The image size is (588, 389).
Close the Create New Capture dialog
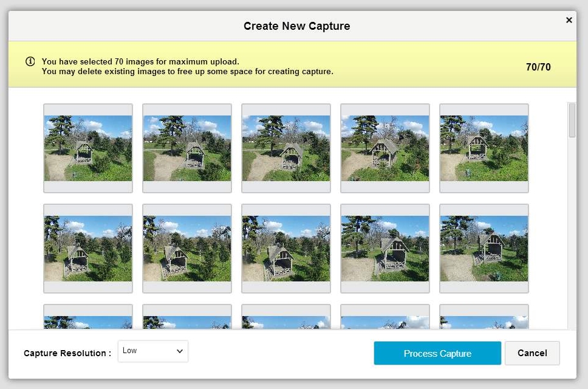tap(569, 20)
